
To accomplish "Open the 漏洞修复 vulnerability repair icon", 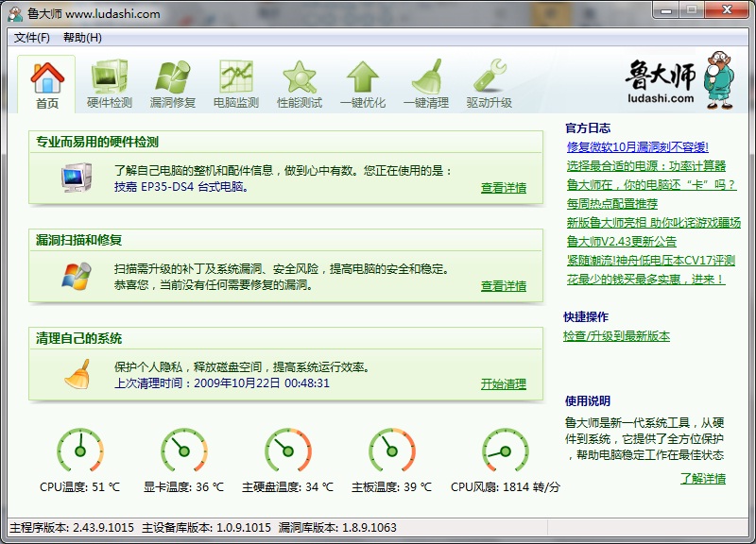I will (x=173, y=76).
